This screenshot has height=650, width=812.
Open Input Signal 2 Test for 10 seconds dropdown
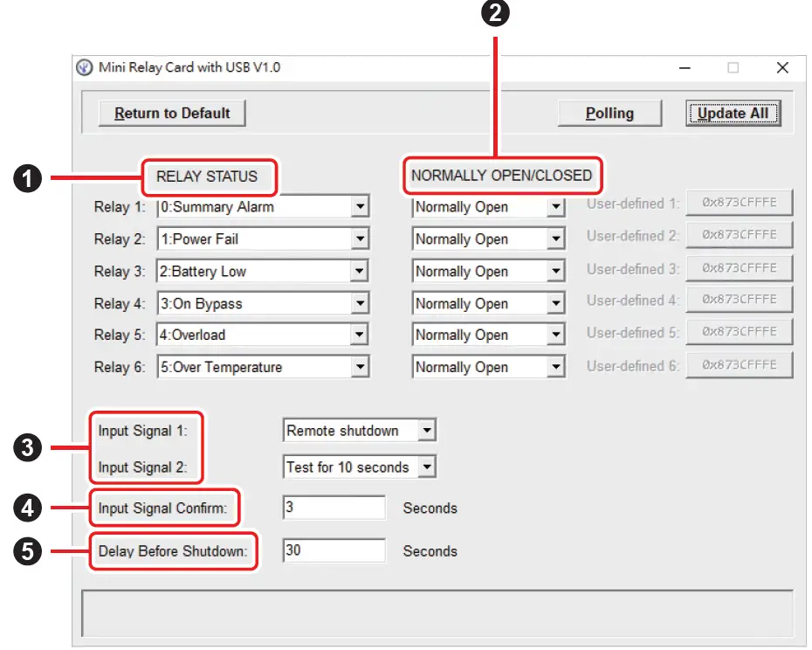[360, 467]
